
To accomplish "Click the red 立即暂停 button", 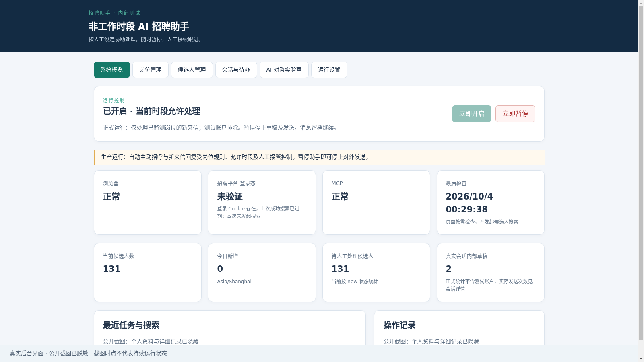I will tap(515, 114).
